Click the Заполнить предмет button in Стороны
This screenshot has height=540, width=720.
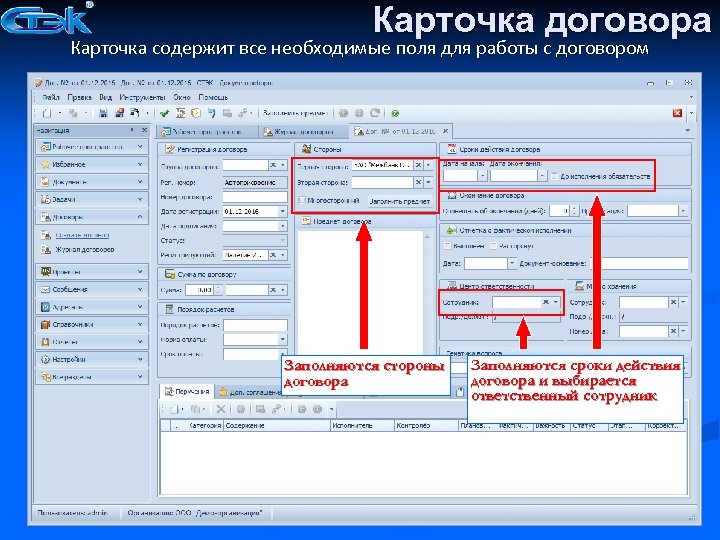pyautogui.click(x=400, y=201)
